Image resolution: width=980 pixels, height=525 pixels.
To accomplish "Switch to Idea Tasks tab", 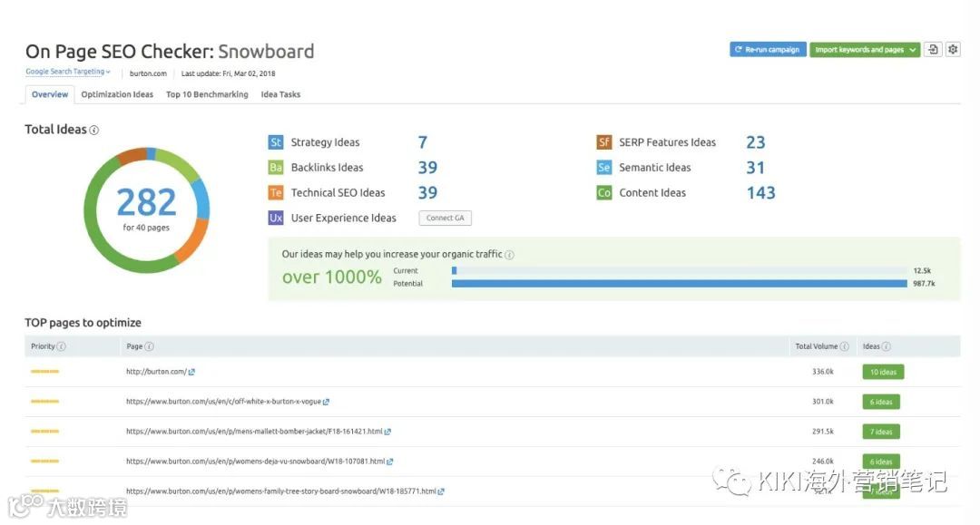I will [280, 94].
